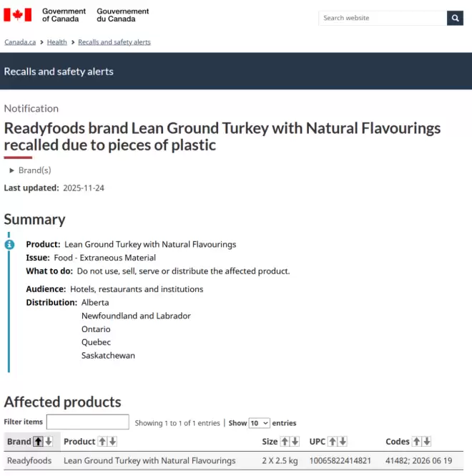The width and height of the screenshot is (472, 476).
Task: Sort Size column descending arrow
Action: 295,441
